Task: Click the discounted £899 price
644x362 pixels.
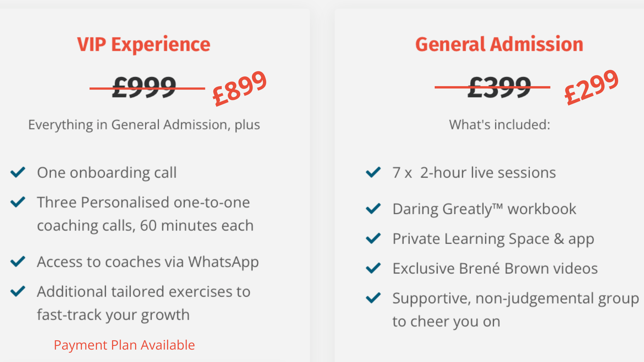Action: pos(240,88)
